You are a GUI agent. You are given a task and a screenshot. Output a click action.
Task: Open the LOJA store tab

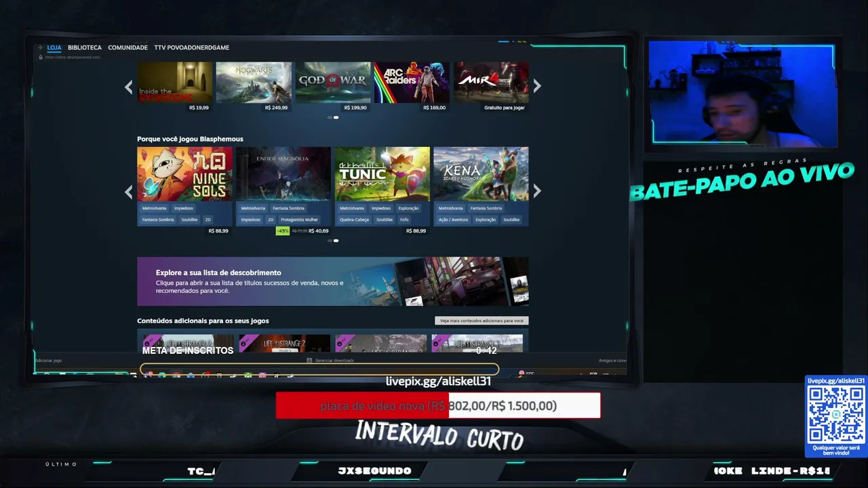click(54, 47)
